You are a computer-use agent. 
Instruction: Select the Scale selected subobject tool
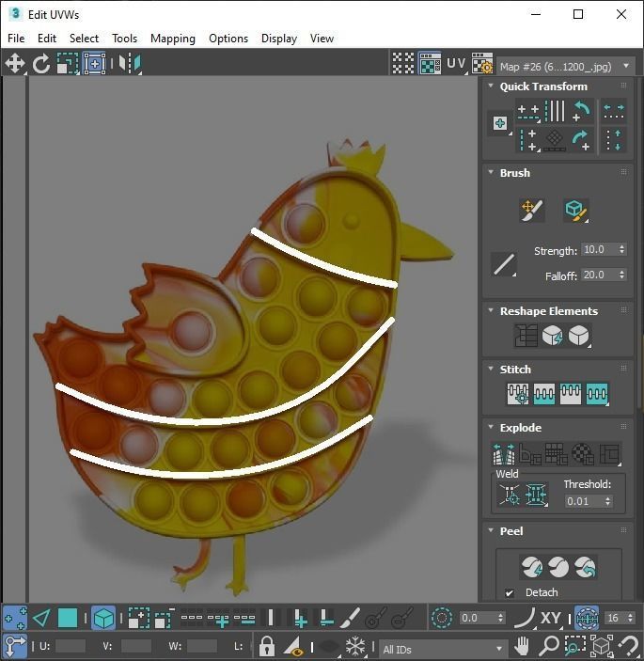point(68,64)
